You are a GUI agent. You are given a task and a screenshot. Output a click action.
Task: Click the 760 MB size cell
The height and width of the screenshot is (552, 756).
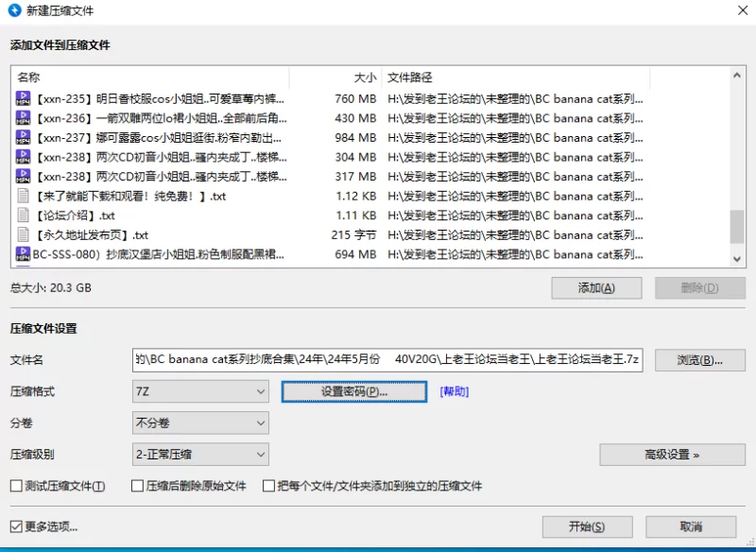pos(355,99)
